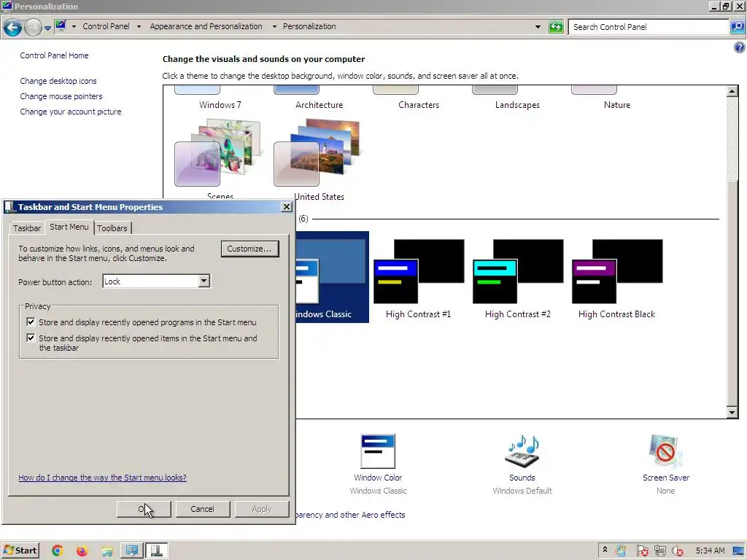The image size is (747, 560).
Task: Uncheck store recently opened items checkbox
Action: click(31, 338)
